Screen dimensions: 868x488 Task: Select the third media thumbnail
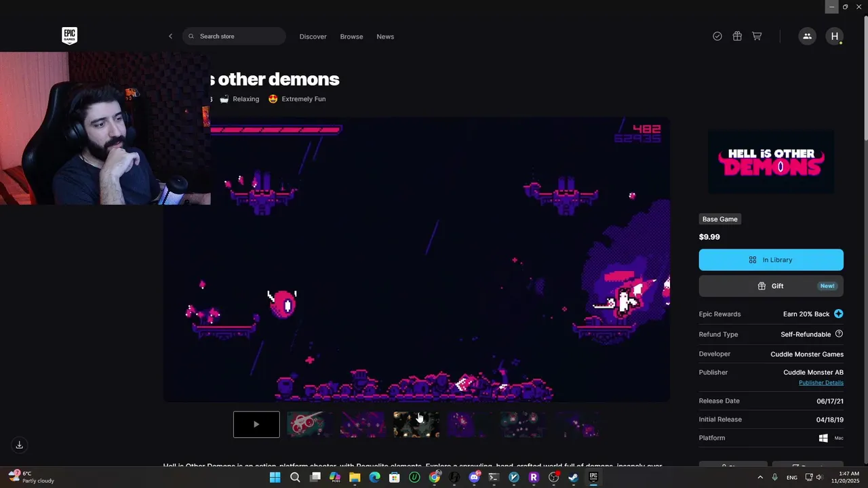point(363,424)
